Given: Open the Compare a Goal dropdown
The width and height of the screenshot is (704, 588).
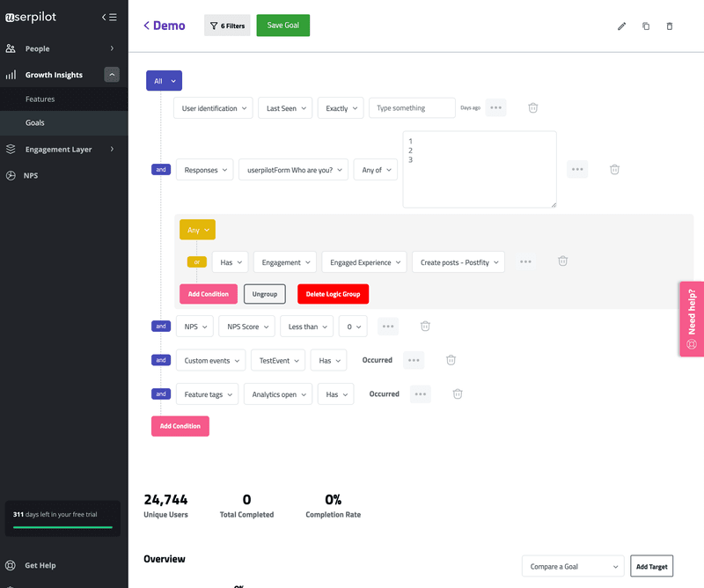Looking at the screenshot, I should point(573,566).
